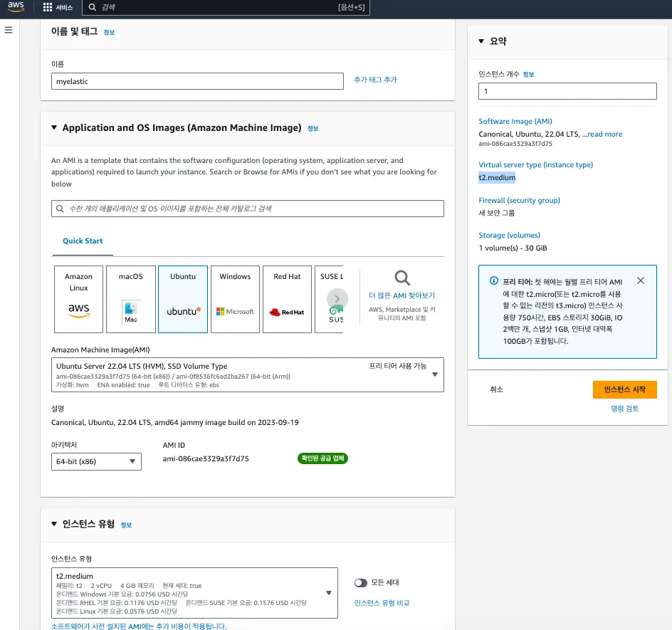
Task: Click 정보 link next to 이름 및 태그
Action: (x=109, y=32)
